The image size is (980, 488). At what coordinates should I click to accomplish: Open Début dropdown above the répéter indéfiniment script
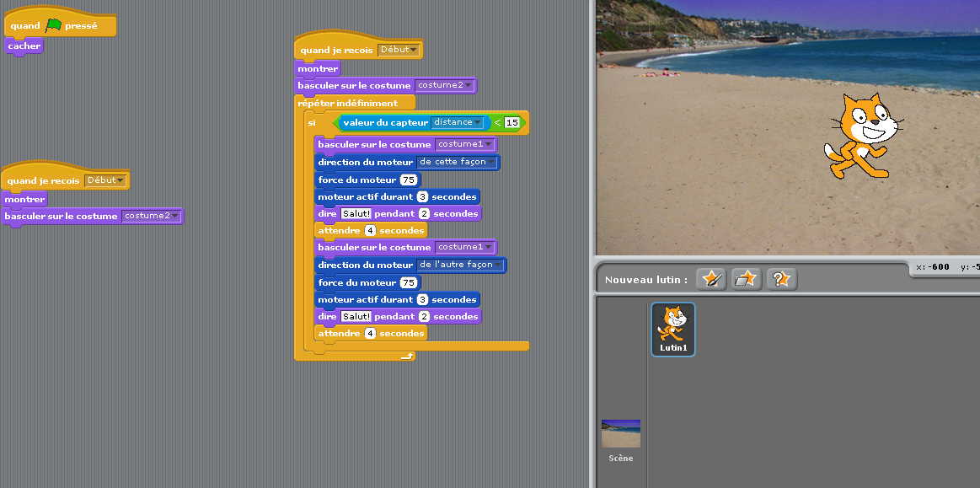pos(399,50)
